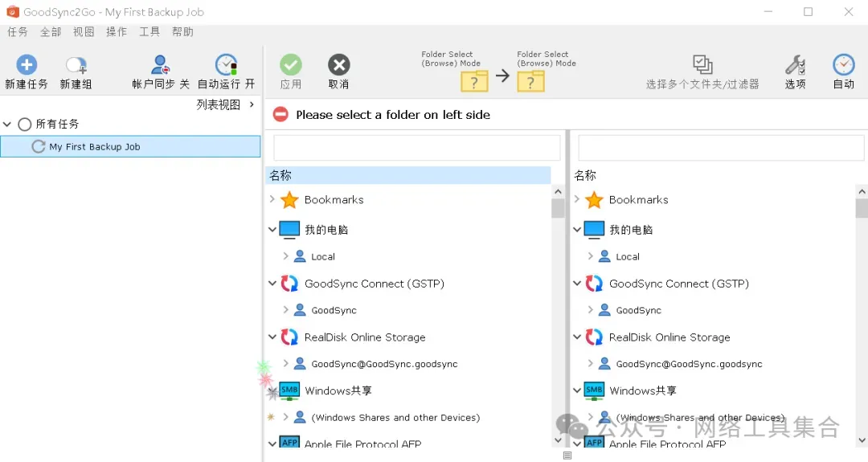The width and height of the screenshot is (868, 462).
Task: Collapse GoodSync Connect (GSTP) in left pane
Action: (272, 283)
